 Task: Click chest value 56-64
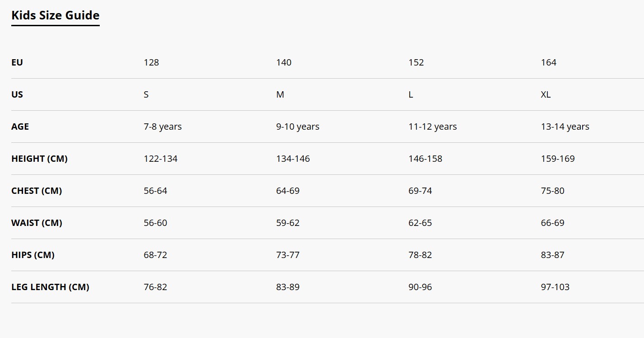point(155,191)
